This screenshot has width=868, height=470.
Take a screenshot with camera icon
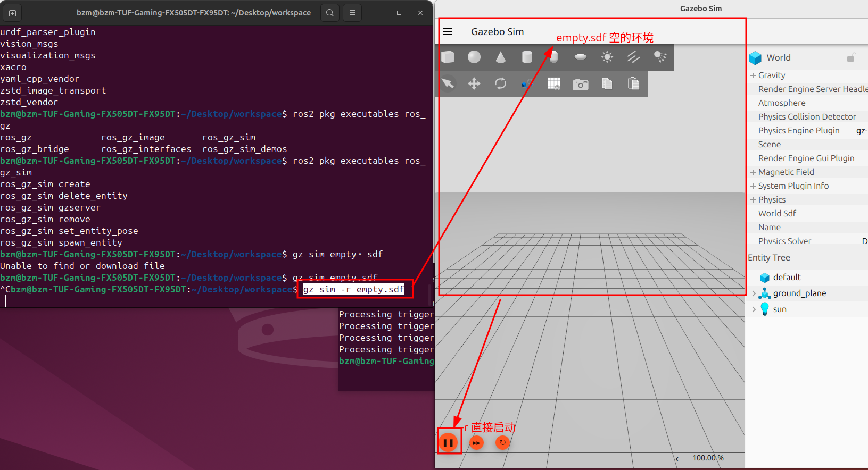[x=581, y=84]
